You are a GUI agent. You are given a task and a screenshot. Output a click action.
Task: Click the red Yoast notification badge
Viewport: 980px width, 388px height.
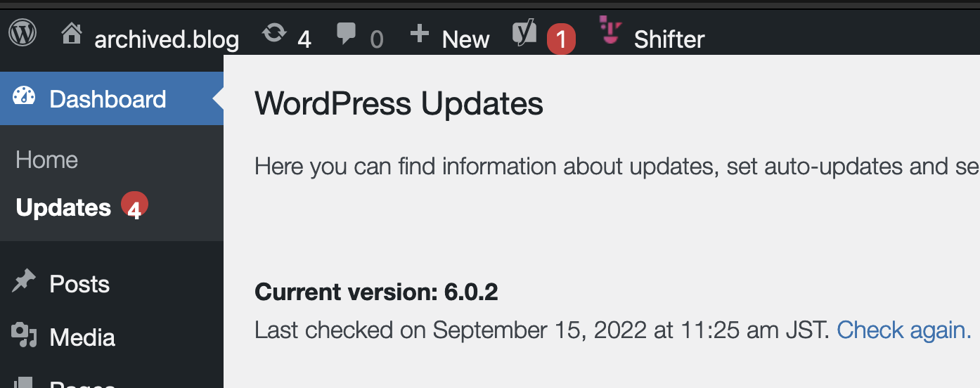pos(561,39)
